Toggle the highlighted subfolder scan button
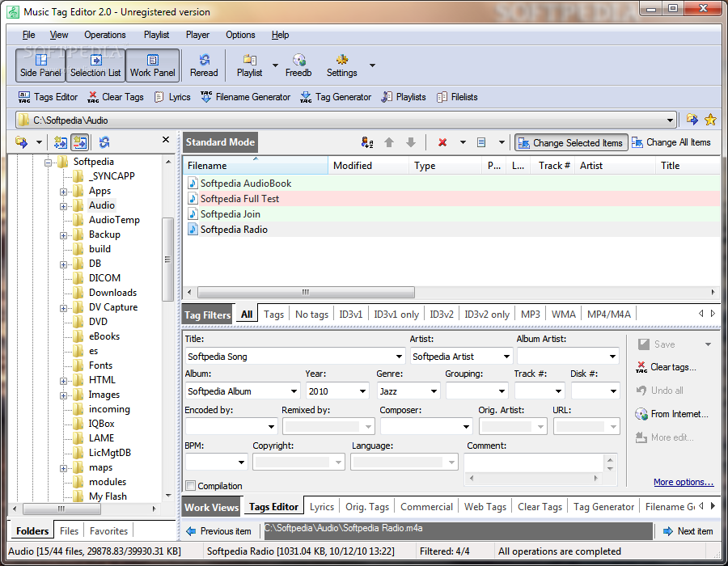 pos(80,142)
